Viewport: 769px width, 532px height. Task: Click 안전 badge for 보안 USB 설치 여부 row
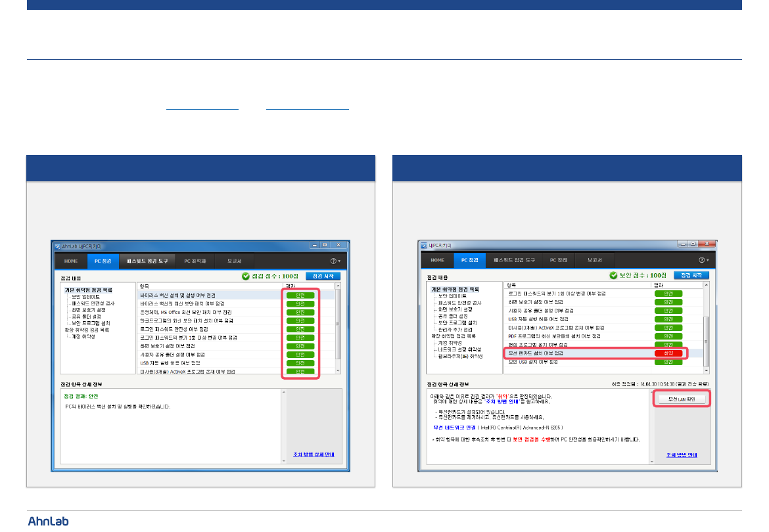pyautogui.click(x=668, y=362)
